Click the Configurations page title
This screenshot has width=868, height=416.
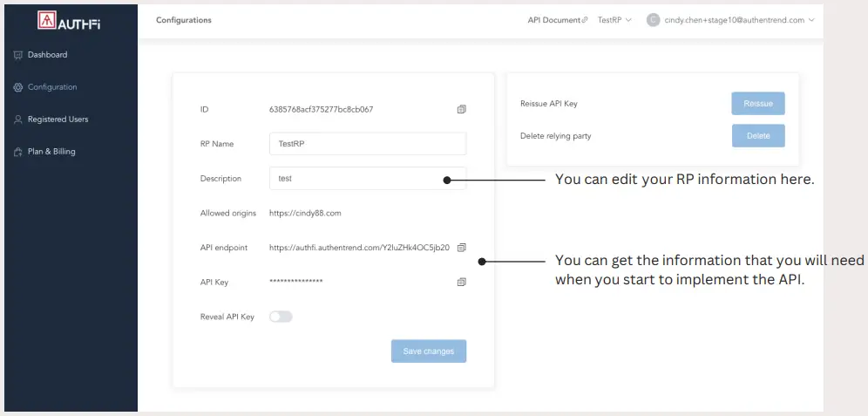pos(184,20)
